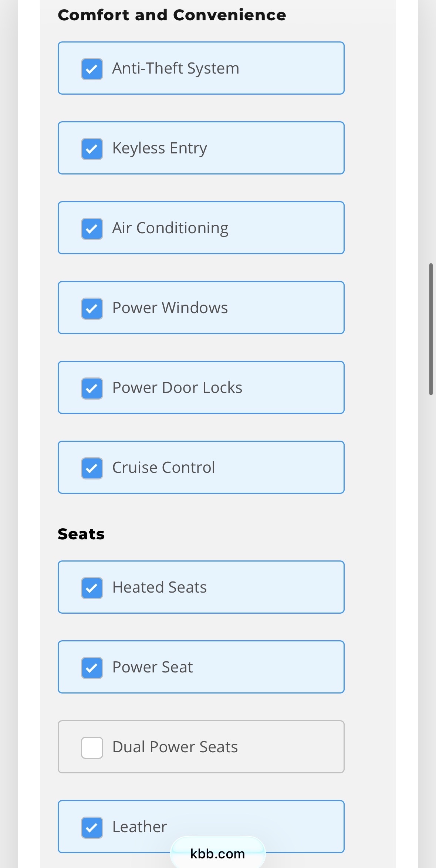Image resolution: width=436 pixels, height=868 pixels.
Task: Deselect the Power Windows checkbox
Action: [92, 309]
